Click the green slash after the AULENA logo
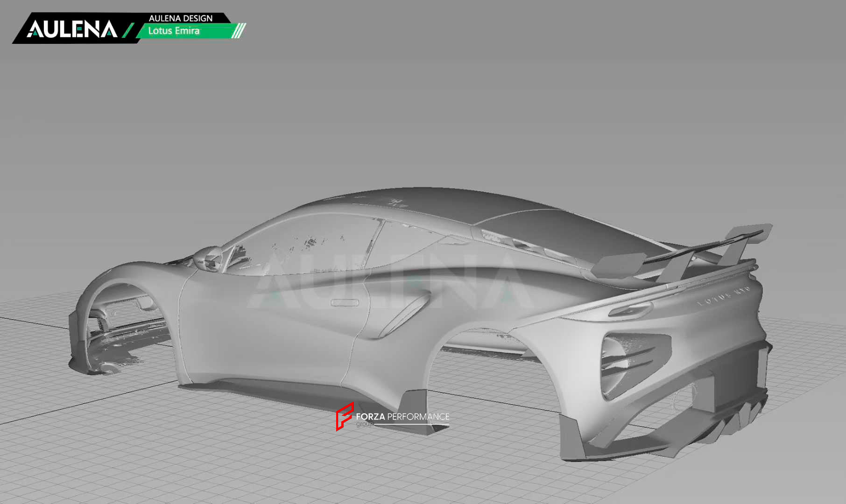The width and height of the screenshot is (846, 504). point(128,30)
